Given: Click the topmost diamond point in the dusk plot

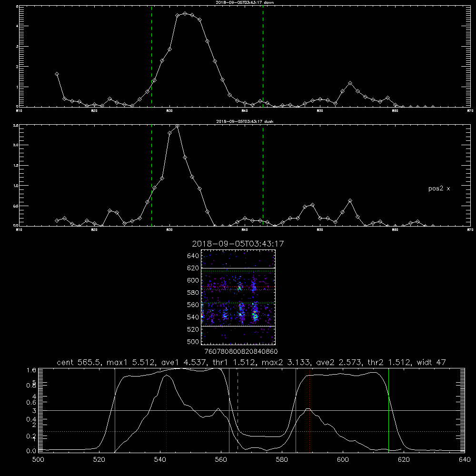Looking at the screenshot, I should coord(177,126).
